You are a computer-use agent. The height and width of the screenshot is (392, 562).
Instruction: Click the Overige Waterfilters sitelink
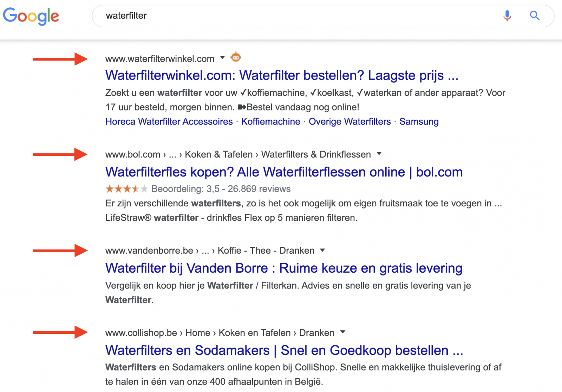(x=349, y=121)
